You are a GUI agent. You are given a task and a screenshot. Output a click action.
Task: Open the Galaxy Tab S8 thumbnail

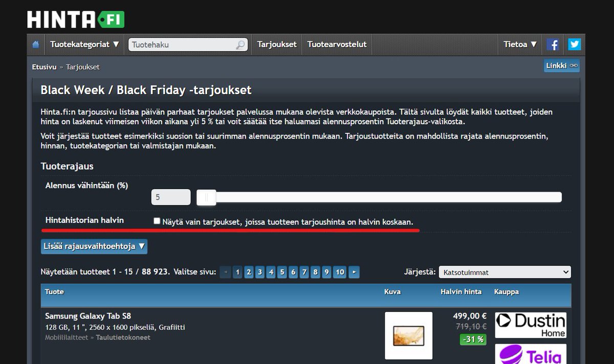[408, 335]
